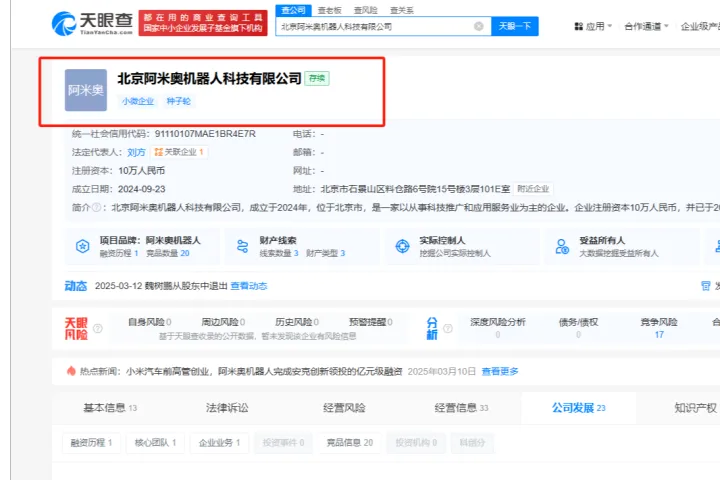Select 融资历程 1 sub-tab
Viewport: 720px width, 480px height.
pyautogui.click(x=91, y=443)
